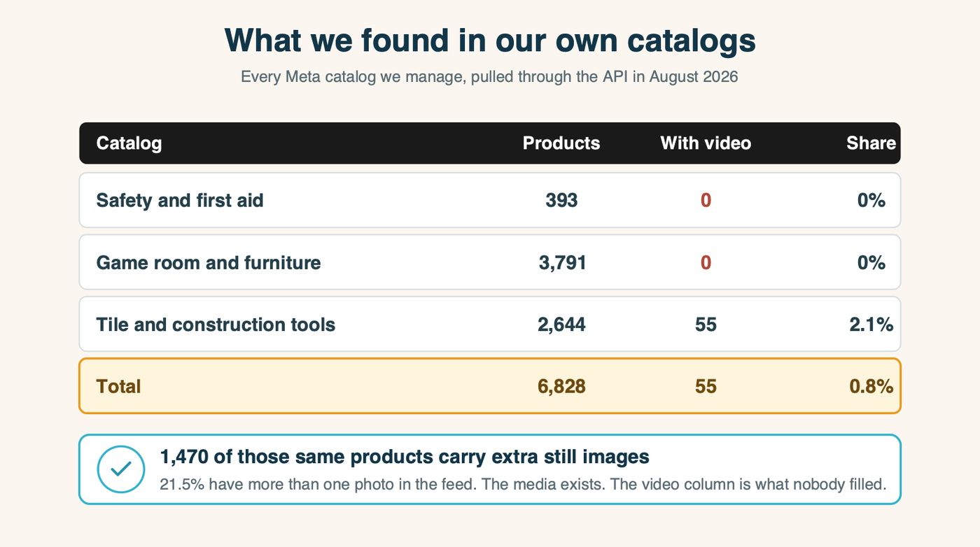Click the 0% share for Game room and furniture
The image size is (980, 547).
(871, 263)
